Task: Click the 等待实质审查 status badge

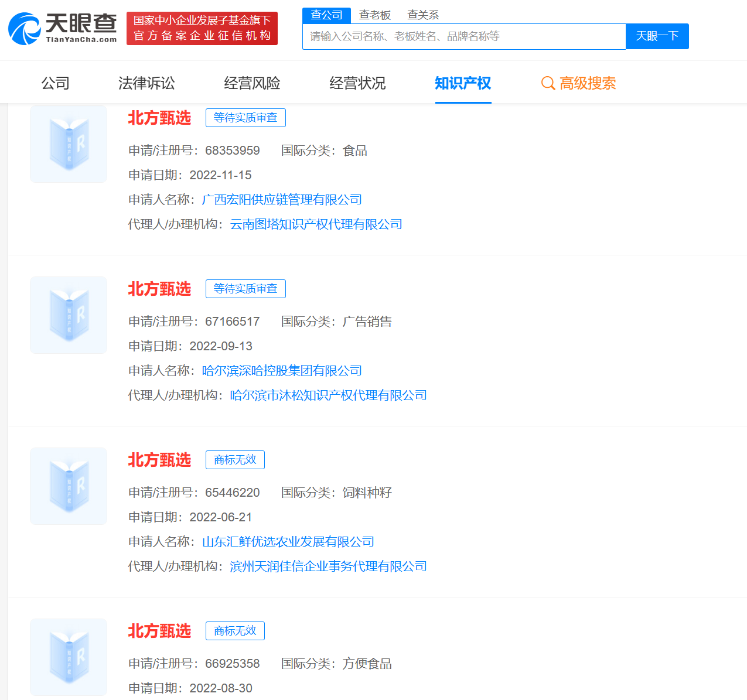Action: click(x=245, y=117)
